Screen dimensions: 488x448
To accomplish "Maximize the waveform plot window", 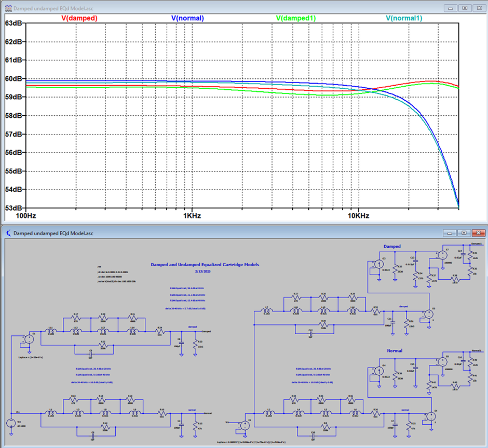I will (465, 8).
